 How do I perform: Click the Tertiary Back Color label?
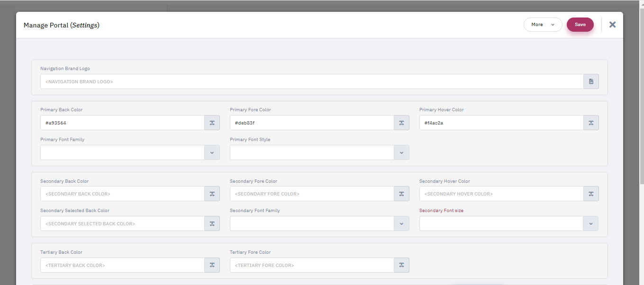[61, 252]
